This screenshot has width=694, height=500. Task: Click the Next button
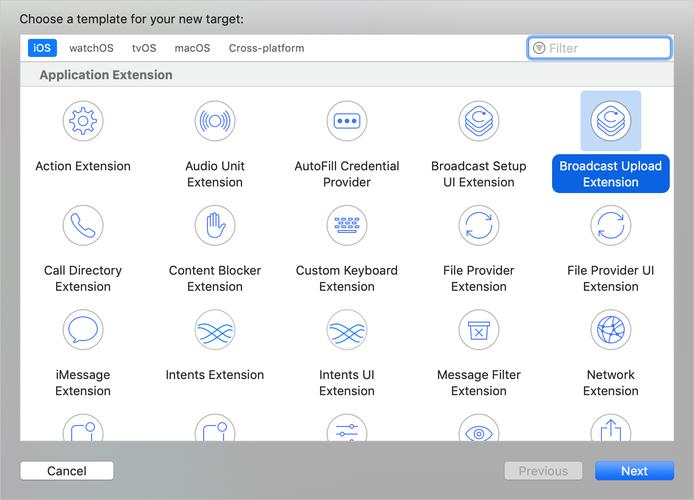[634, 471]
